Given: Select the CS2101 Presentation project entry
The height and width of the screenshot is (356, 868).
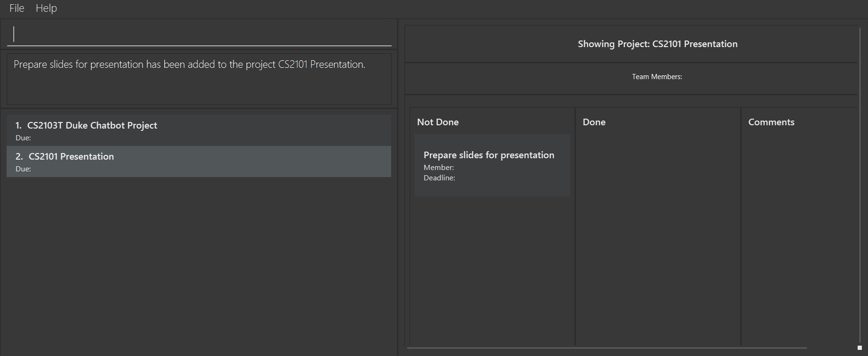Looking at the screenshot, I should click(x=199, y=162).
